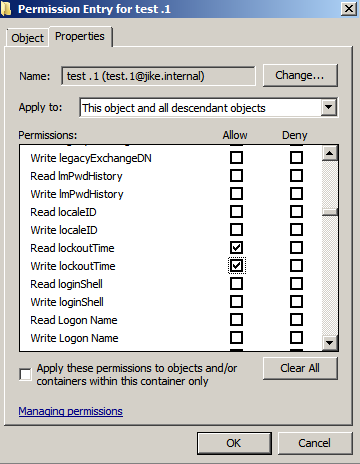Click the Read Logon Name label
This screenshot has height=464, width=360.
(74, 320)
